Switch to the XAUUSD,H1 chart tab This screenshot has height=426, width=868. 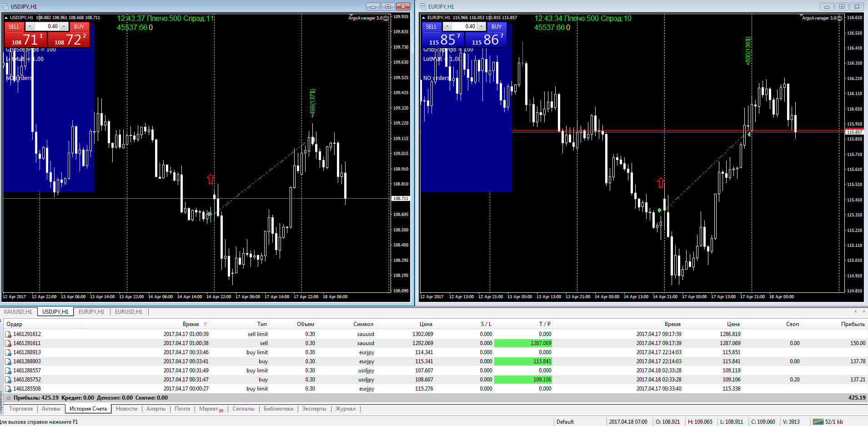coord(18,312)
